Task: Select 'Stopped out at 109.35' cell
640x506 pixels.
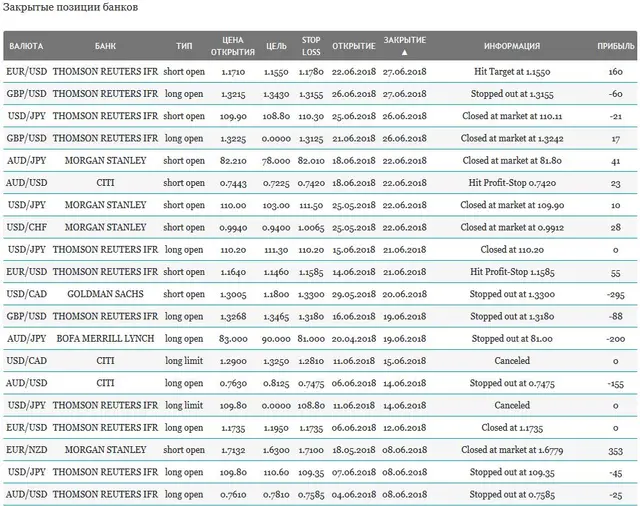Action: (x=512, y=472)
